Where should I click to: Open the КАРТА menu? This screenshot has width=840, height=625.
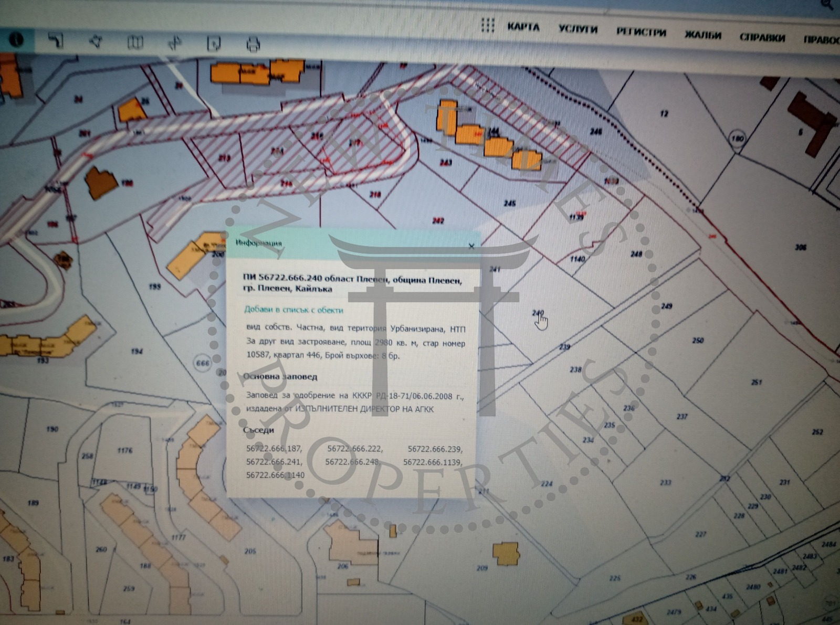coord(523,27)
